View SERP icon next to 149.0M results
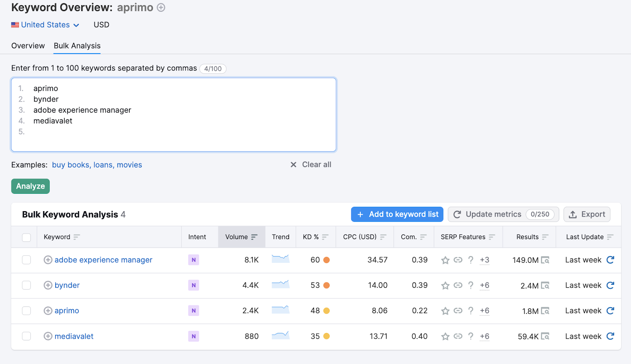This screenshot has height=364, width=631. pos(545,260)
